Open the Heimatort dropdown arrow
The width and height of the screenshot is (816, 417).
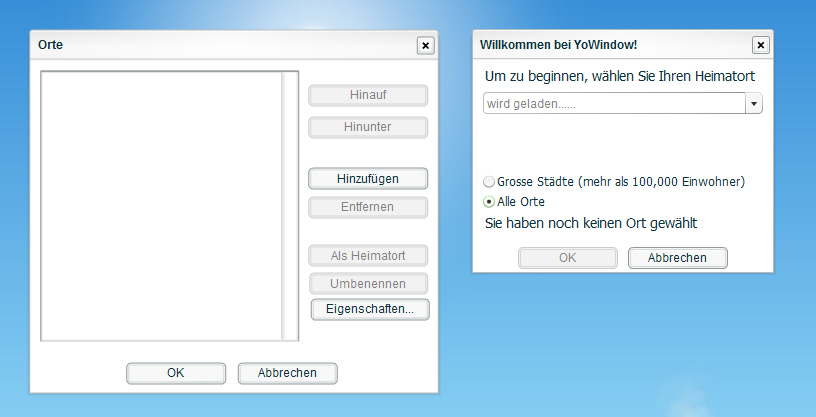[x=754, y=104]
